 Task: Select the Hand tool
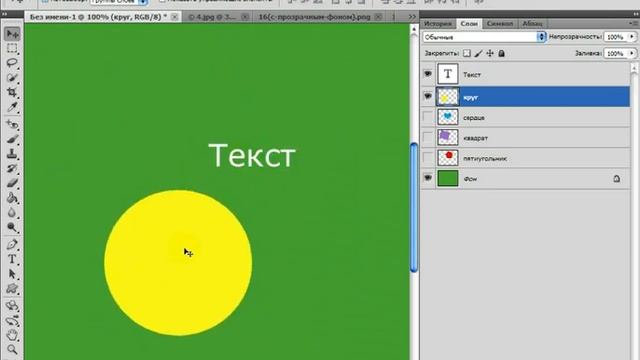[x=12, y=335]
